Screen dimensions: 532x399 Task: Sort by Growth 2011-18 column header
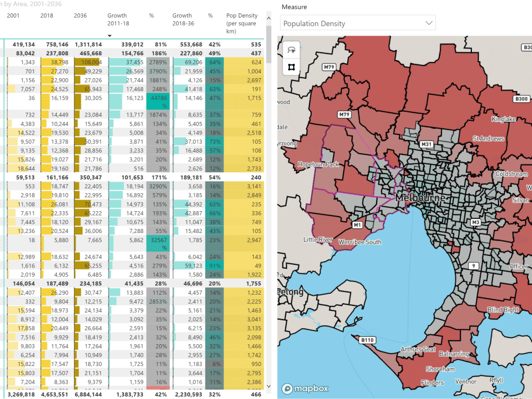tap(118, 19)
